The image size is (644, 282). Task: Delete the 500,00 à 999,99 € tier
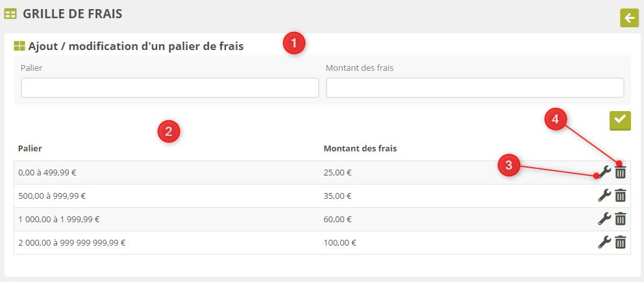(621, 196)
